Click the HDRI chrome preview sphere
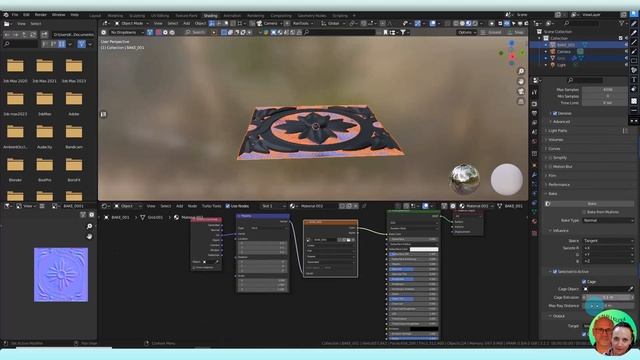Screen dimensions: 640x360 click(x=464, y=179)
